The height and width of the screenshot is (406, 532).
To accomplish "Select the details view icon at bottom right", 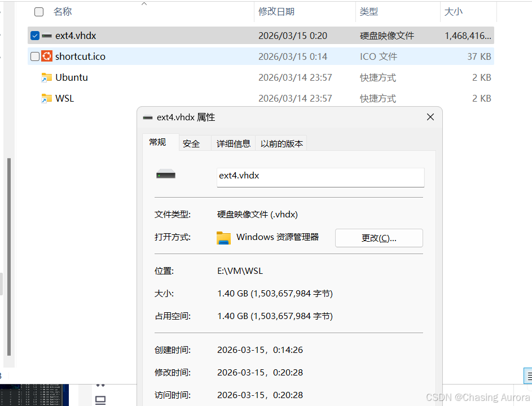I will click(x=528, y=376).
